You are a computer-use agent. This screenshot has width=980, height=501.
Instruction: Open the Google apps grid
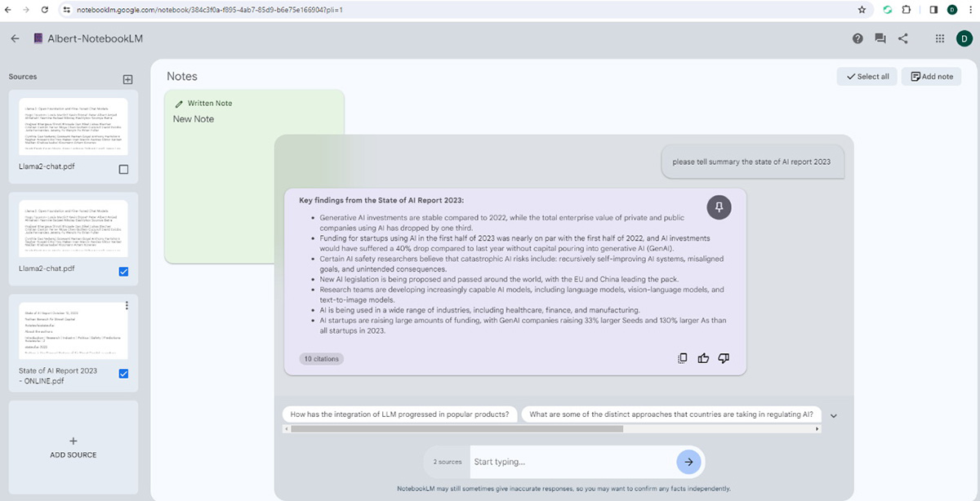940,38
